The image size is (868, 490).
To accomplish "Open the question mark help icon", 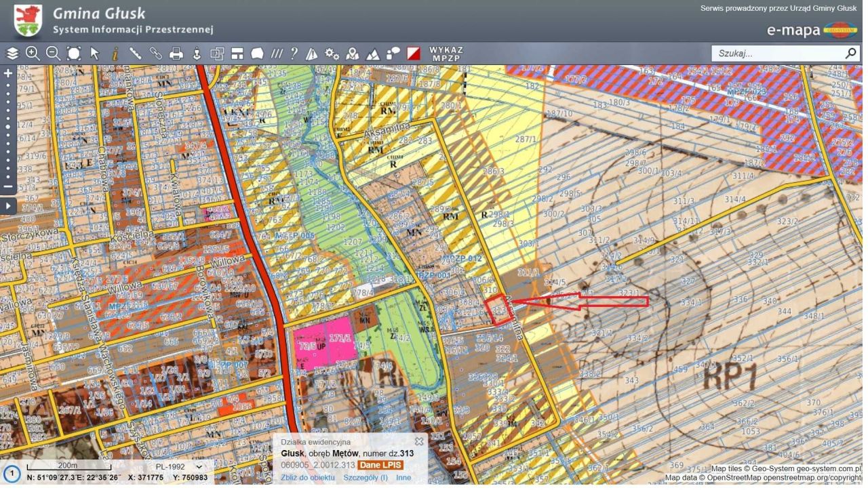I will pyautogui.click(x=294, y=54).
